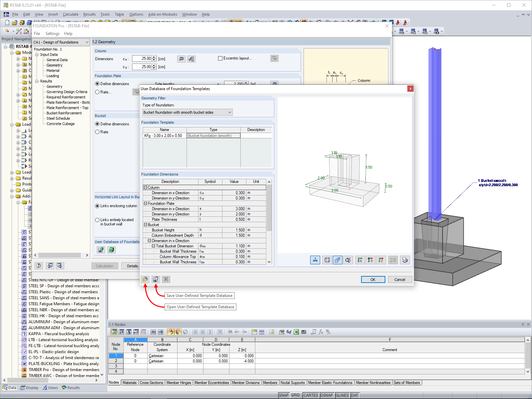Click open folder icon in RSTAB toolbar
Viewport: 532px width, 399px height.
[14, 23]
